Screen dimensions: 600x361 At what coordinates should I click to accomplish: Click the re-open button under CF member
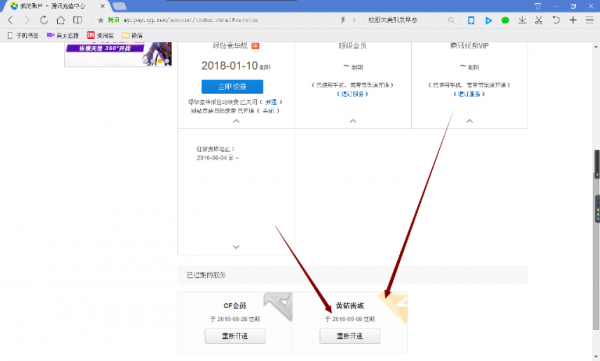235,336
